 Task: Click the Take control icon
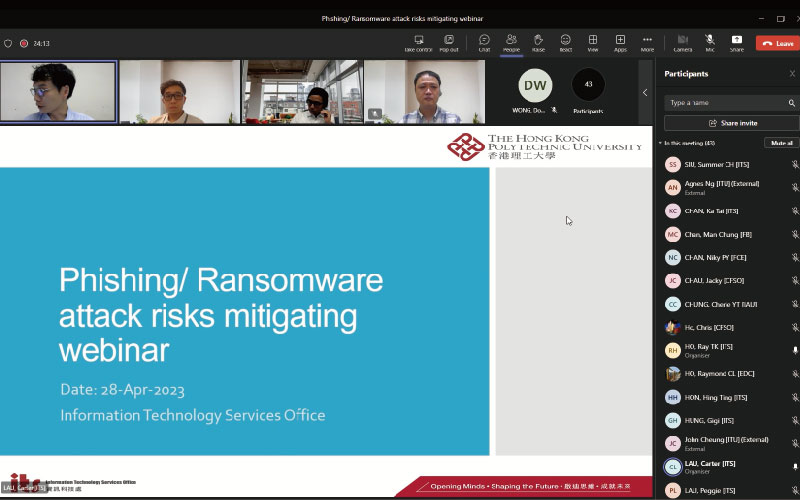coord(418,42)
